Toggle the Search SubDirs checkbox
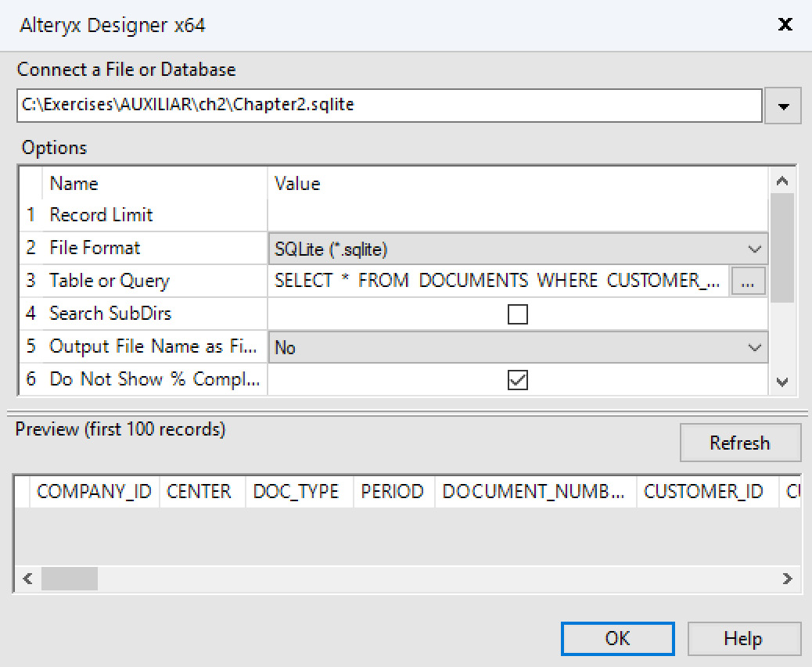Image resolution: width=812 pixels, height=667 pixels. coord(517,314)
